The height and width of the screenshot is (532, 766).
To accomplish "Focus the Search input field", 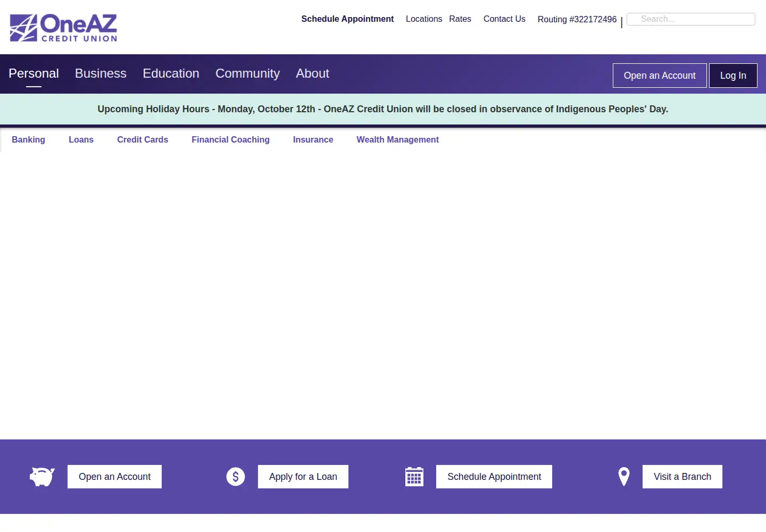I will tap(691, 19).
